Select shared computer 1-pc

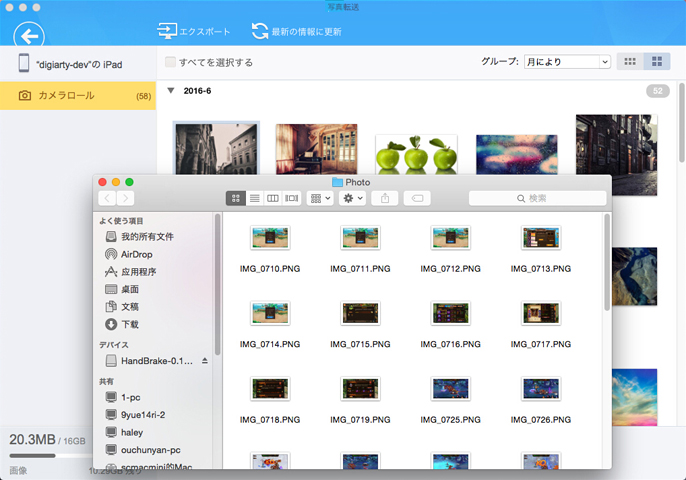point(123,397)
